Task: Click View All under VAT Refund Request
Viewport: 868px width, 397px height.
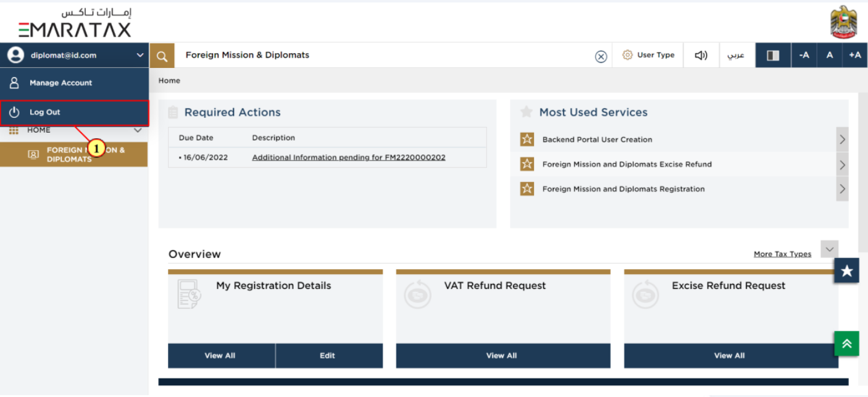Action: (503, 356)
